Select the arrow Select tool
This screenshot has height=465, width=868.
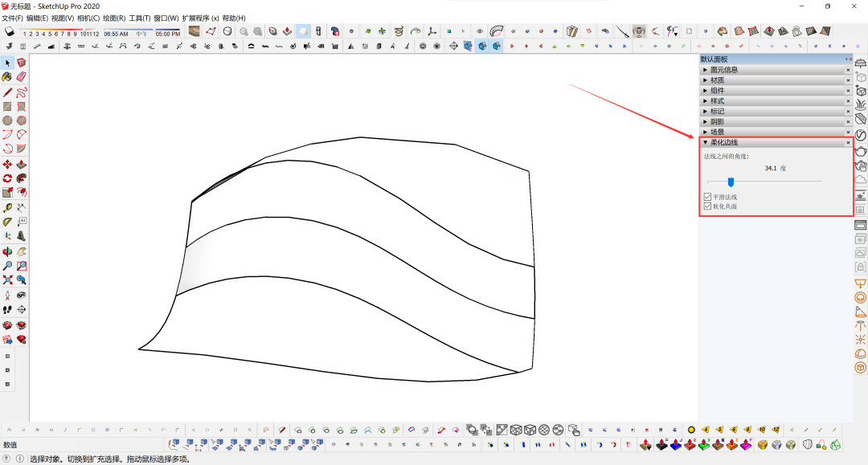tap(7, 63)
